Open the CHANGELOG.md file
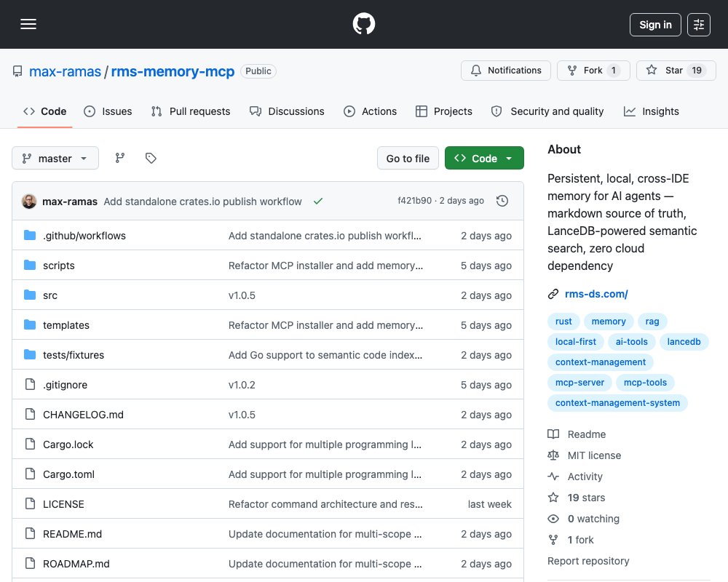 click(x=83, y=415)
